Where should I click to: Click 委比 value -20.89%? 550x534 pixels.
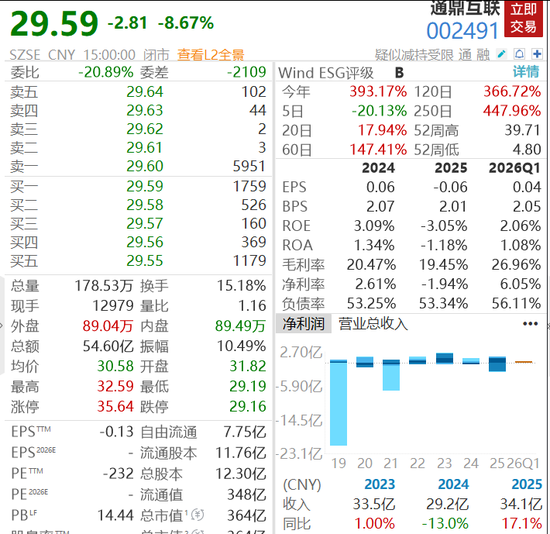pyautogui.click(x=106, y=72)
